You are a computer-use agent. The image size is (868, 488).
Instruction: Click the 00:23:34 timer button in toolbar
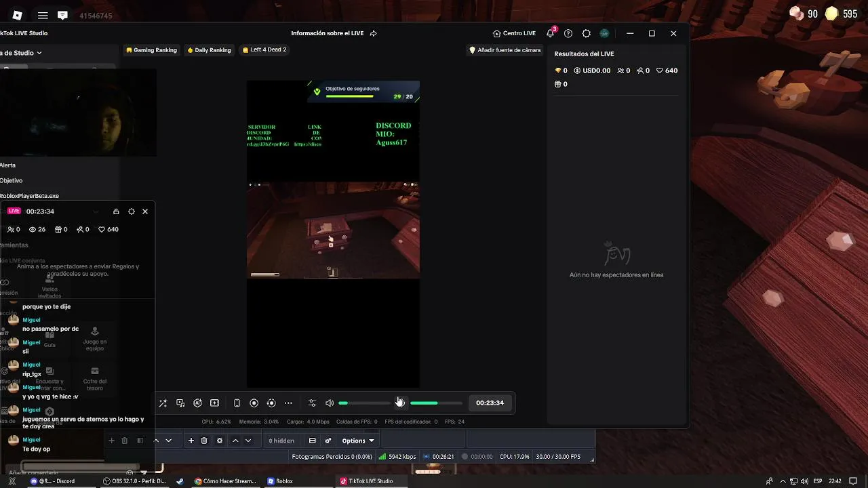coord(490,403)
